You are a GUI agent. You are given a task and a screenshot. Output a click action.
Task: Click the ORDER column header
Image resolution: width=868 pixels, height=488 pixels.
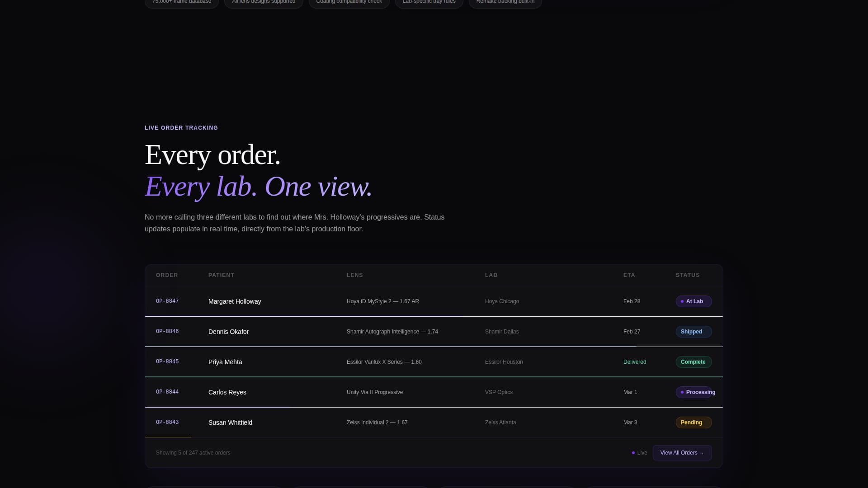[167, 275]
